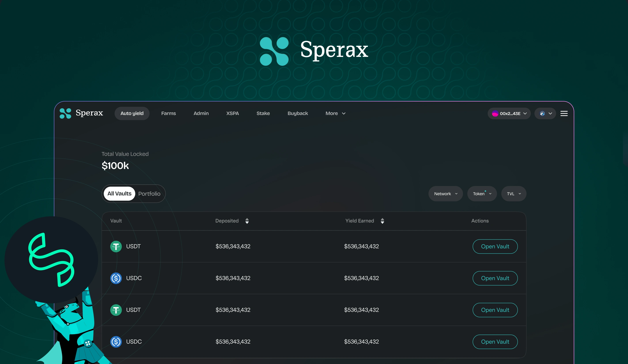Open Vault for the last USDC row
Viewport: 628px width, 364px height.
point(495,341)
